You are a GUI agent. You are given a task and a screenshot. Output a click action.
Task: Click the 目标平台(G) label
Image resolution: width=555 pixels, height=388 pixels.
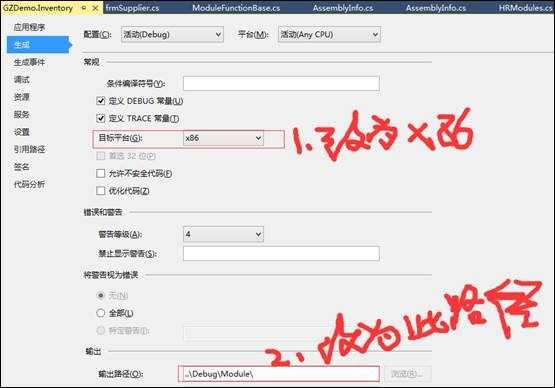click(x=120, y=138)
